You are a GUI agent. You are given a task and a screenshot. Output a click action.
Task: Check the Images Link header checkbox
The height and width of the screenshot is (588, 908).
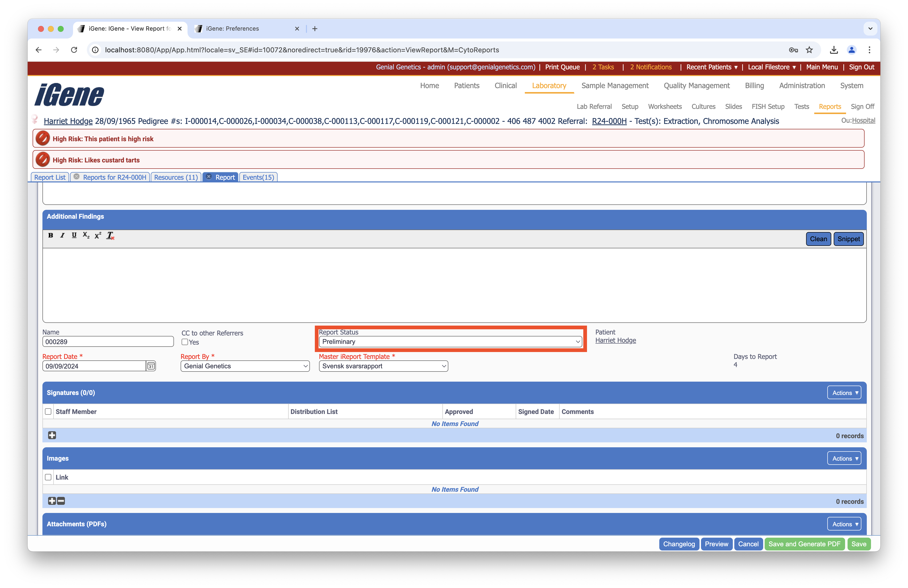(48, 477)
